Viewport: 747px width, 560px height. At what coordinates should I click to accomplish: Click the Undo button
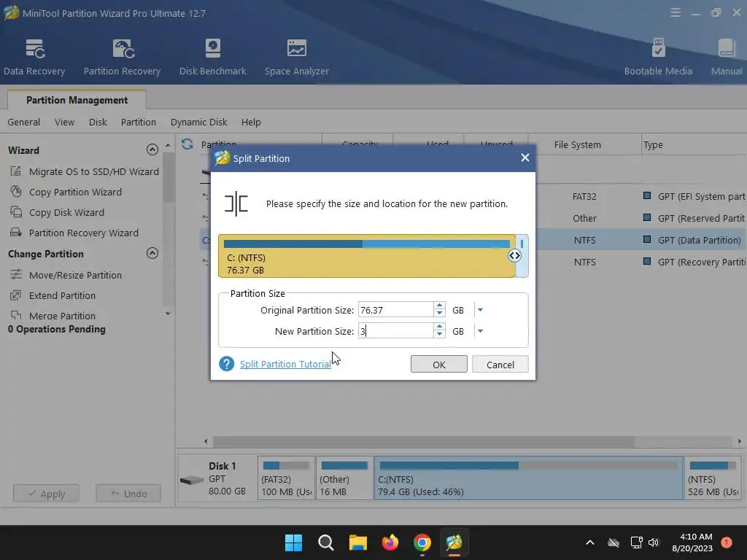coord(128,494)
